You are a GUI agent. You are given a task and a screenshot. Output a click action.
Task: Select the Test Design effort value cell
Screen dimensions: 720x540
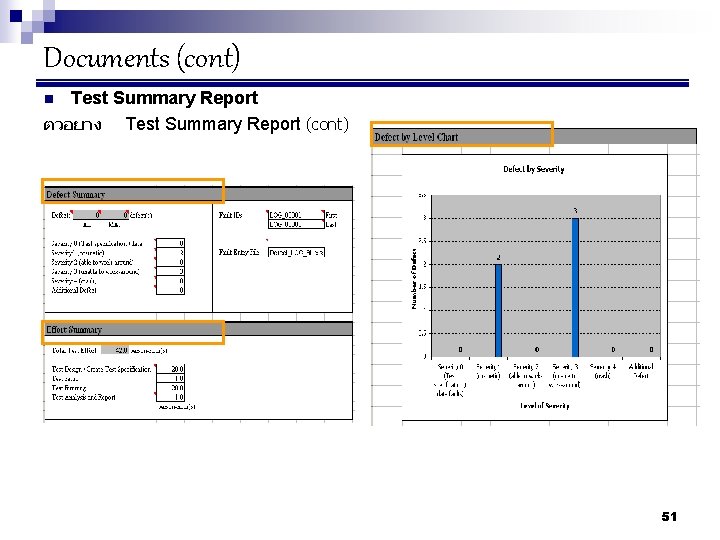coord(170,369)
